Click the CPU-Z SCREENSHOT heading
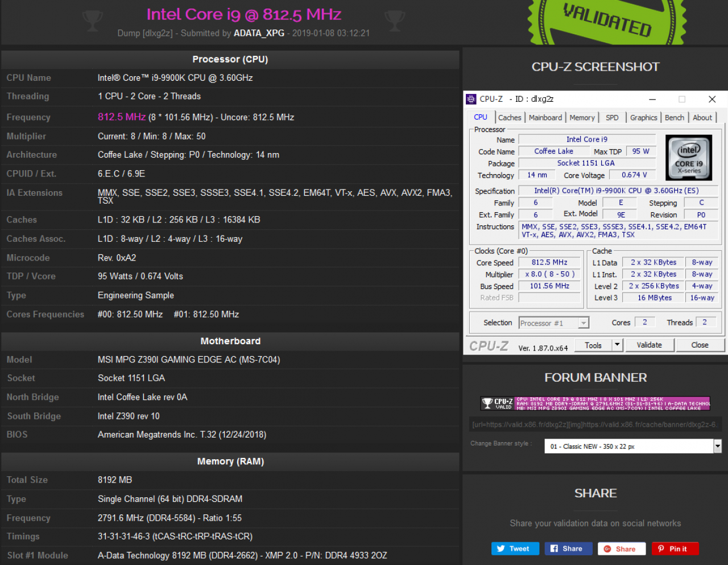Image resolution: width=728 pixels, height=565 pixels. pos(595,67)
